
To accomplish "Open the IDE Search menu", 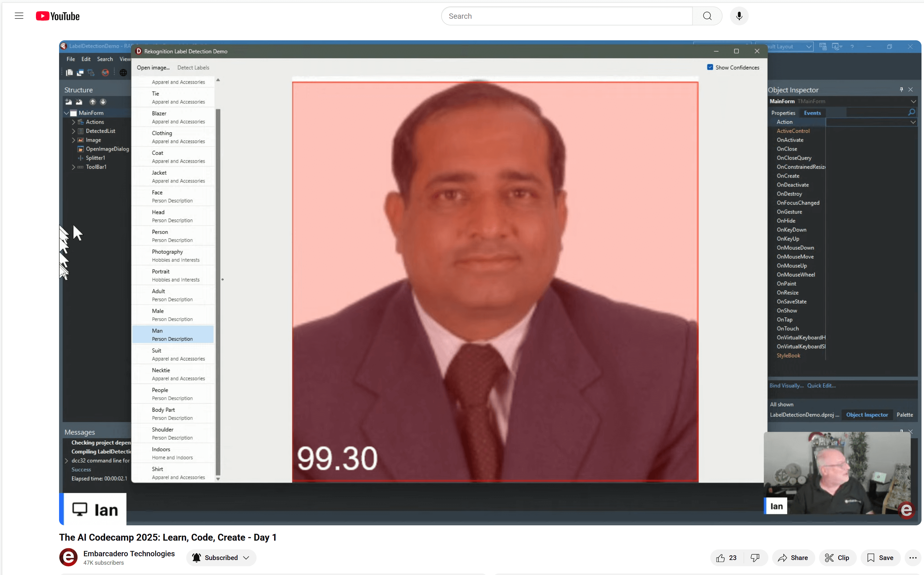I will point(105,59).
